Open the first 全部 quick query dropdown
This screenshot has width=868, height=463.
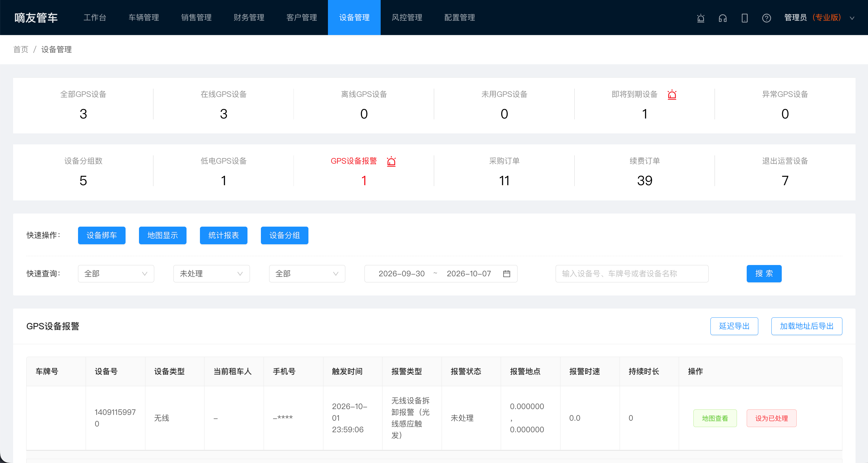point(116,274)
